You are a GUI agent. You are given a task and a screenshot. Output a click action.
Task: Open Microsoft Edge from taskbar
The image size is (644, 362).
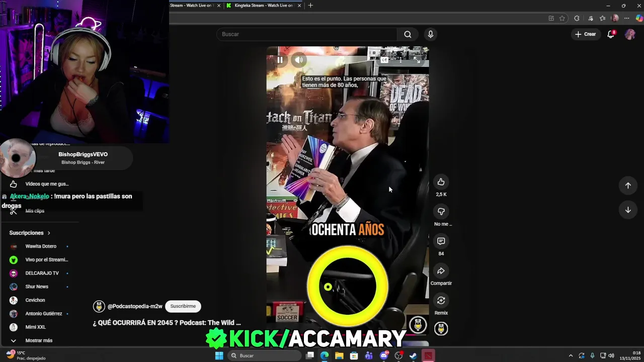point(325,355)
